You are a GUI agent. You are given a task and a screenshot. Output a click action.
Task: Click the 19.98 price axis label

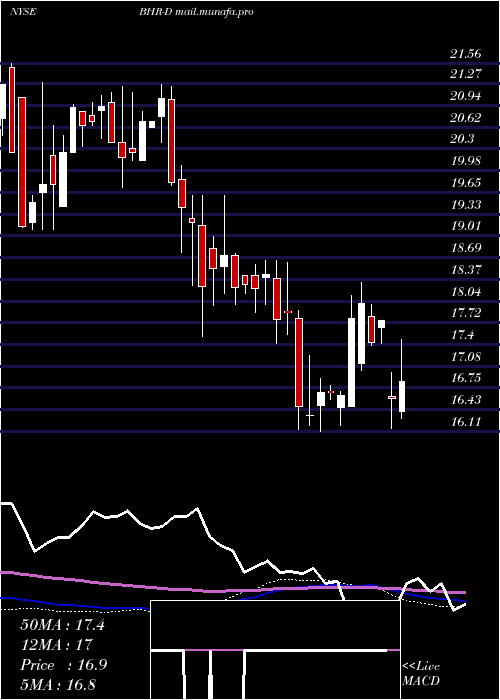(466, 161)
